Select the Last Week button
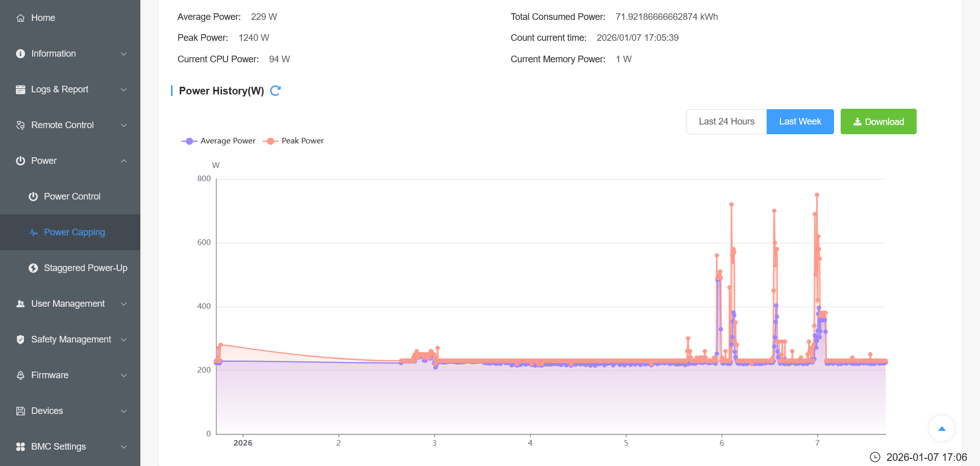This screenshot has height=466, width=980. tap(800, 121)
